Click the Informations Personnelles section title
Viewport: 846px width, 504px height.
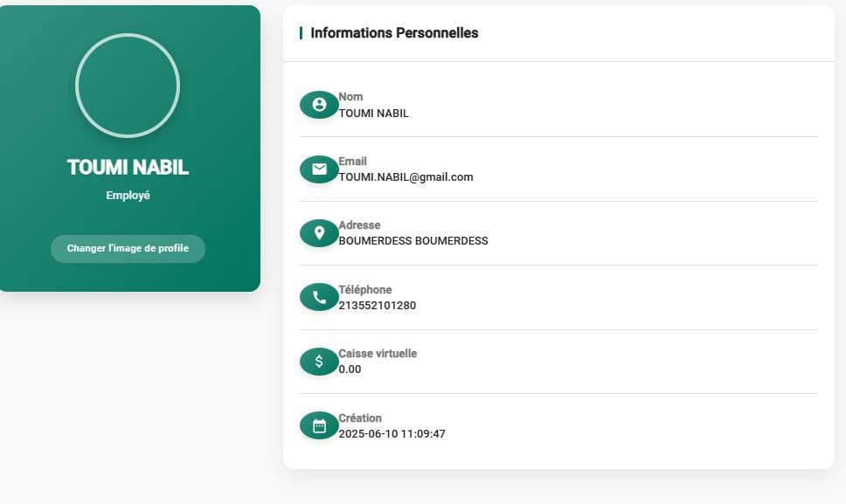click(394, 33)
